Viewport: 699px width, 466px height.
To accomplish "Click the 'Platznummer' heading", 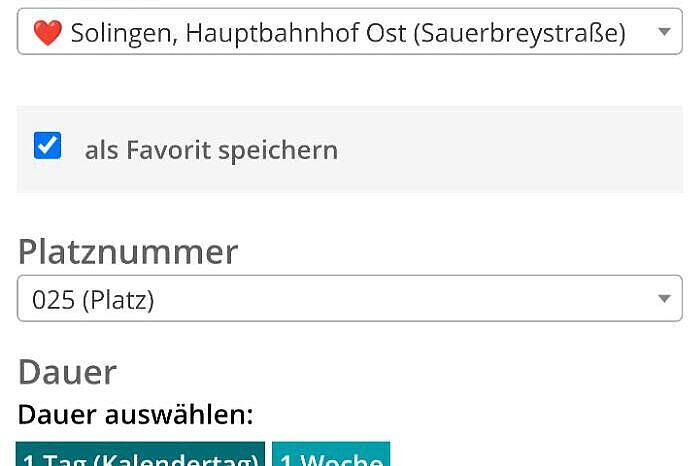I will point(128,252).
